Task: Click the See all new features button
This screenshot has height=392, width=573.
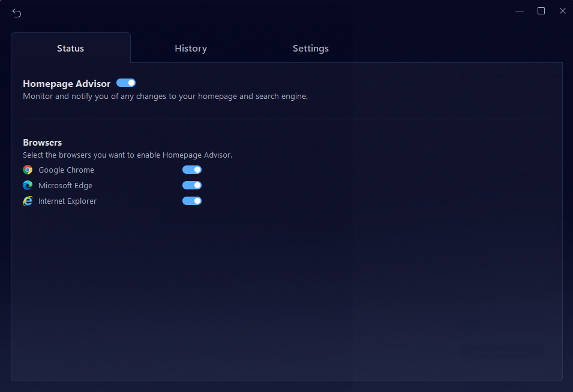Action: tap(502, 352)
